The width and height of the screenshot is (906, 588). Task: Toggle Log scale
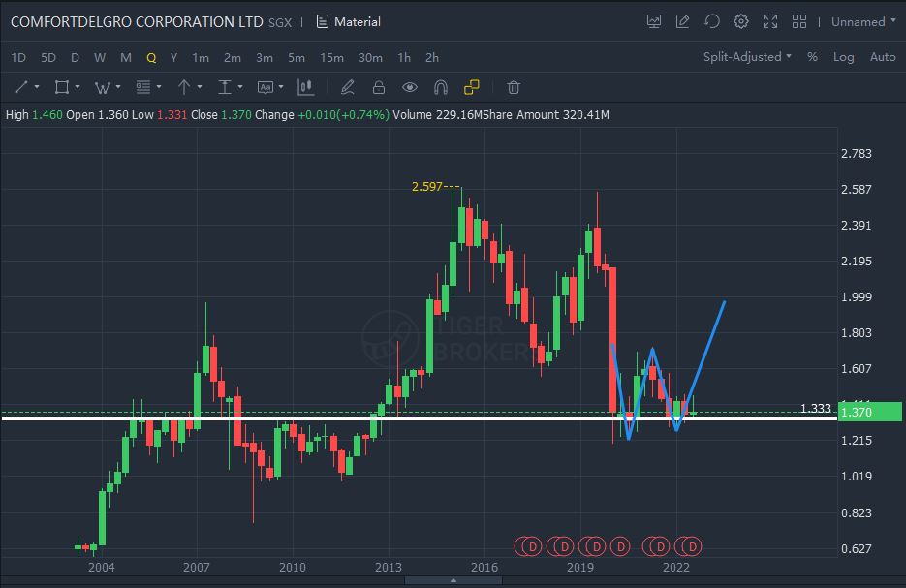[x=844, y=57]
